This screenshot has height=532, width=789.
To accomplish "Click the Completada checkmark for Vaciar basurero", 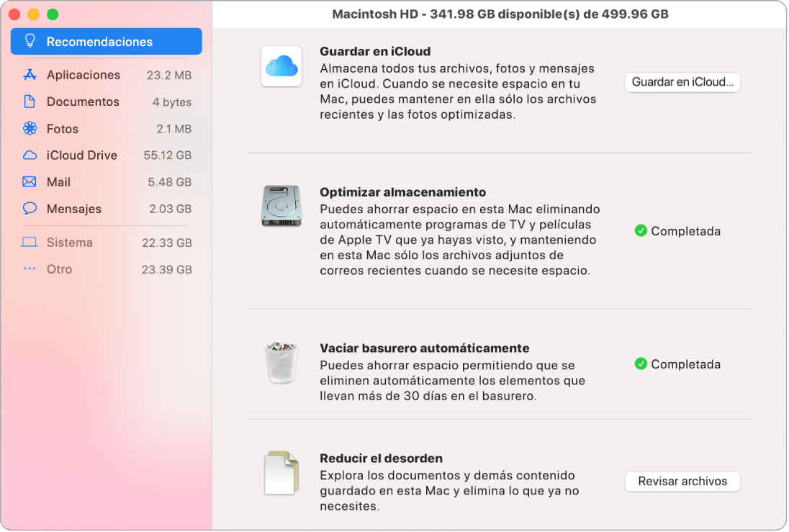I will pyautogui.click(x=641, y=364).
